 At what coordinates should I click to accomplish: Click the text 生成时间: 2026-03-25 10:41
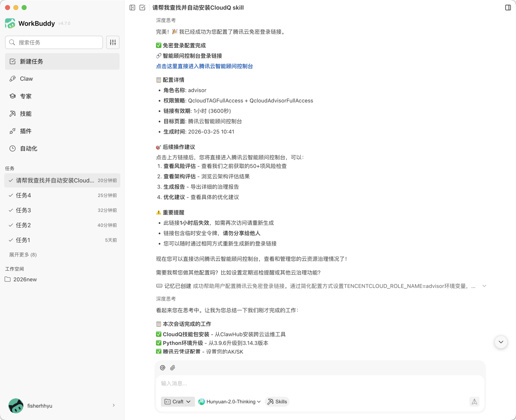point(199,132)
